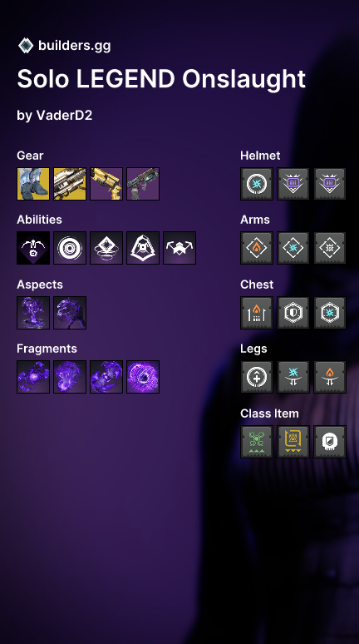The width and height of the screenshot is (359, 644).
Task: Select the exotic boots icon under Gear
Action: 33,184
